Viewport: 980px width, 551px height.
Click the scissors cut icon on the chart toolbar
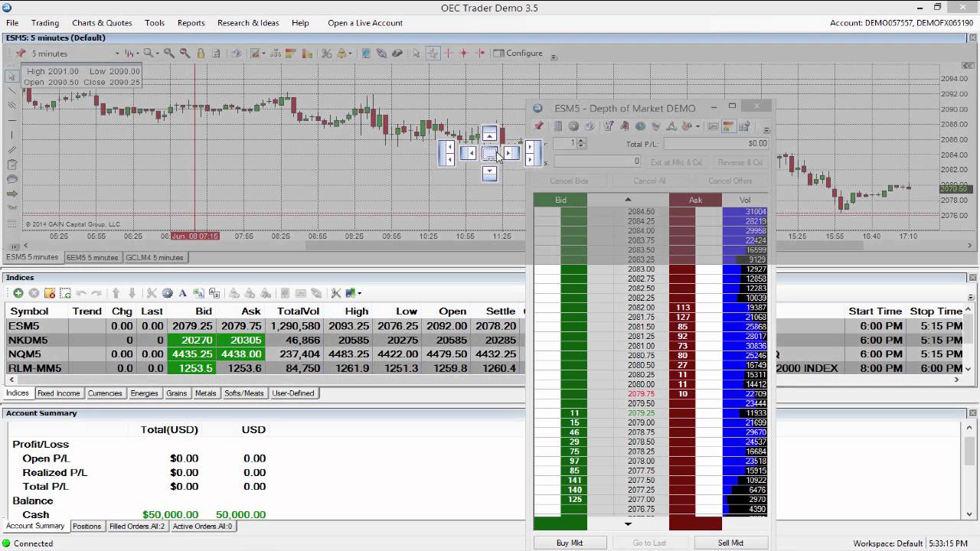326,53
